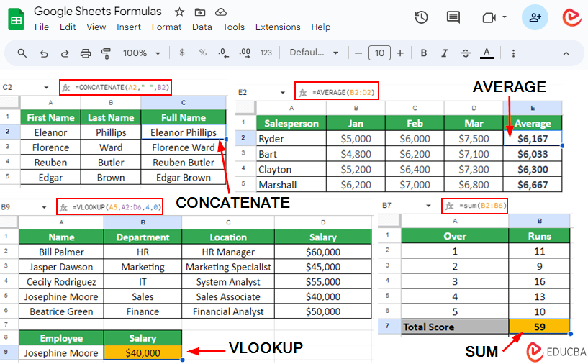Expand the C2 name box dropdown
The width and height of the screenshot is (588, 364).
click(x=46, y=88)
